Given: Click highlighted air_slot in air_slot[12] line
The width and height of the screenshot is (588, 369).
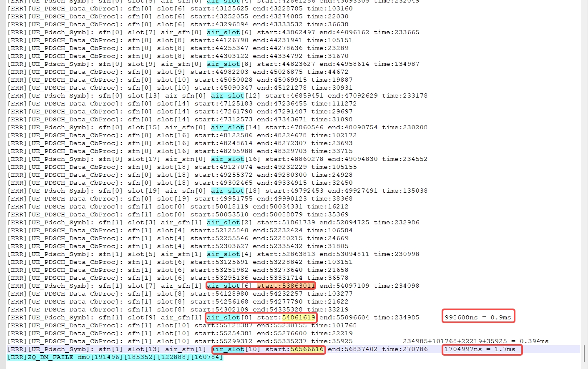Looking at the screenshot, I should [x=227, y=96].
